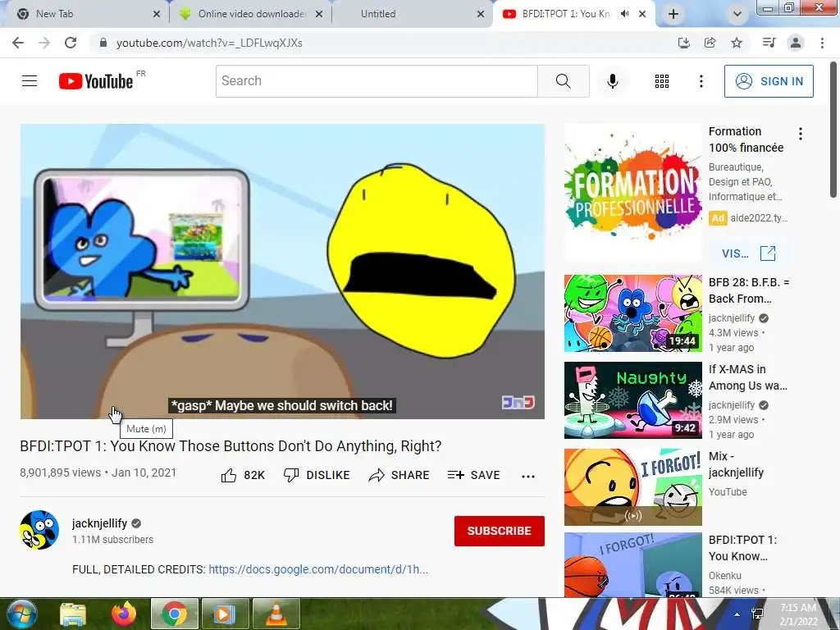Launch Firefox from the taskbar

click(124, 614)
